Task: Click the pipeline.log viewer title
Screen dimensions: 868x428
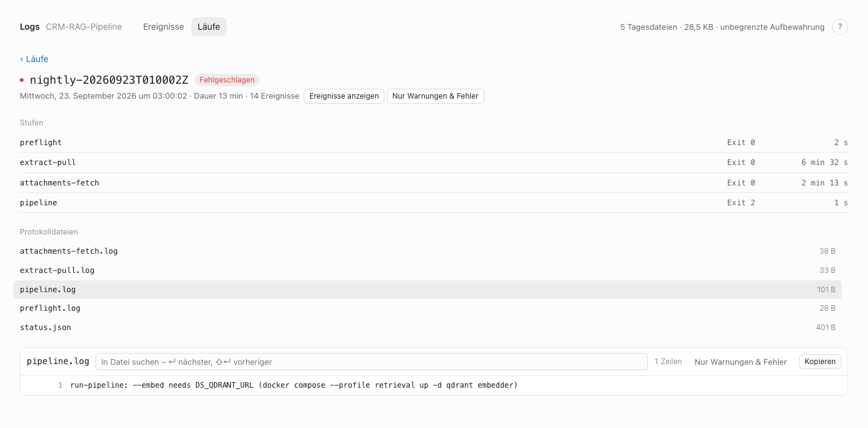Action: 58,361
